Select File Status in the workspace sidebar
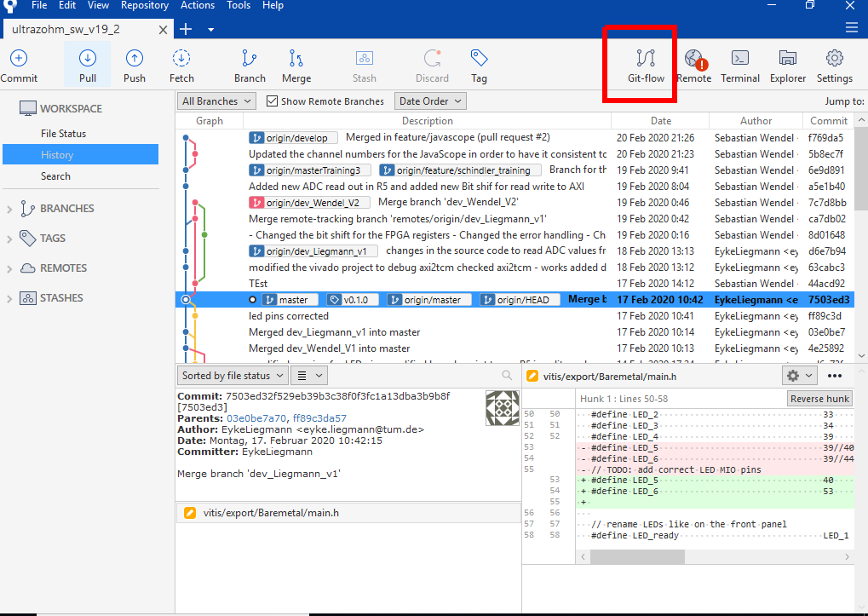This screenshot has height=616, width=868. click(63, 134)
